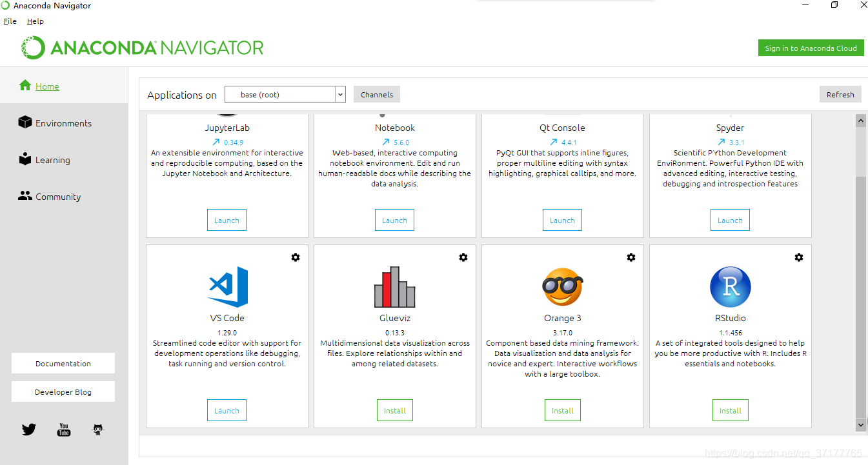Click the Learning book icon
The height and width of the screenshot is (465, 868).
point(25,159)
